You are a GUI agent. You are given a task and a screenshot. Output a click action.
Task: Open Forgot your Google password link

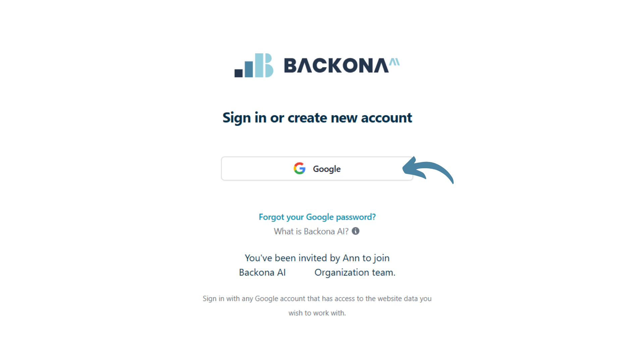click(317, 217)
